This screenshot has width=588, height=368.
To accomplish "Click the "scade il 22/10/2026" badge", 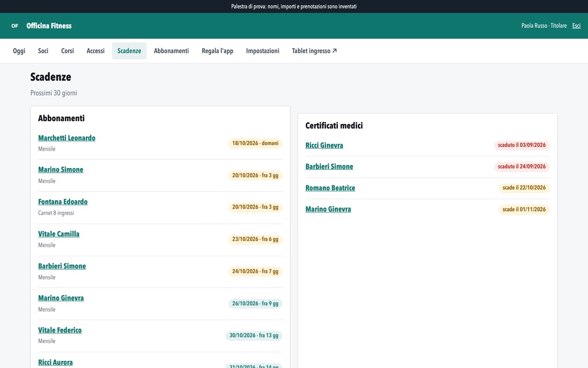I will 524,188.
